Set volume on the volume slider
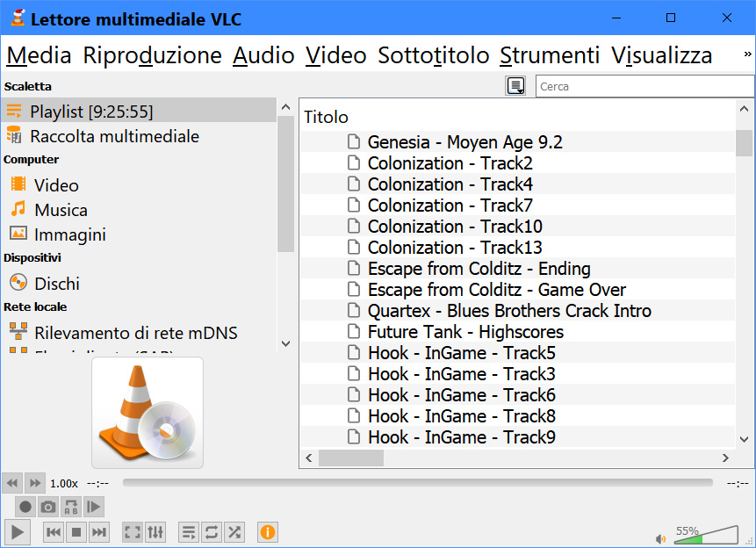This screenshot has width=756, height=548. pyautogui.click(x=706, y=535)
